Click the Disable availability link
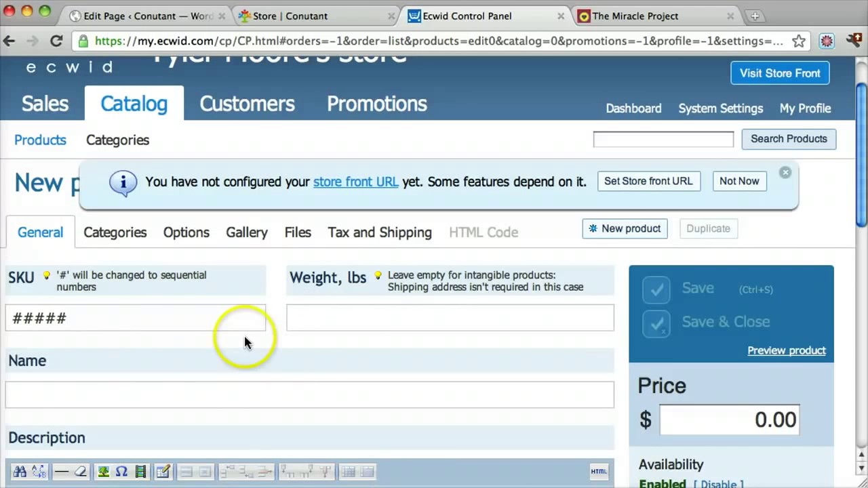Image resolution: width=868 pixels, height=488 pixels. 718,483
